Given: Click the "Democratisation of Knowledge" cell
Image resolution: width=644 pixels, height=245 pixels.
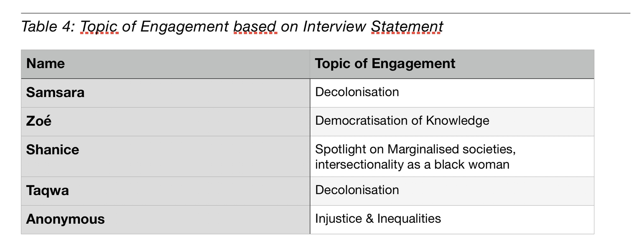Looking at the screenshot, I should tap(402, 121).
